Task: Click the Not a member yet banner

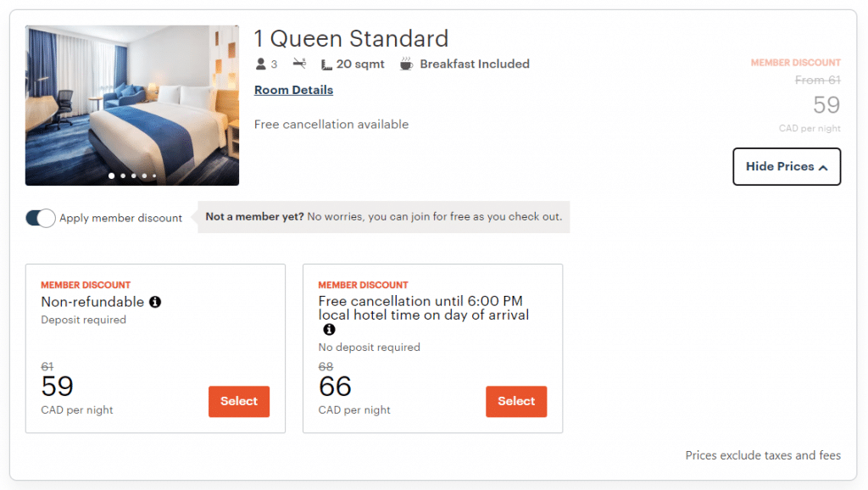Action: click(x=384, y=217)
